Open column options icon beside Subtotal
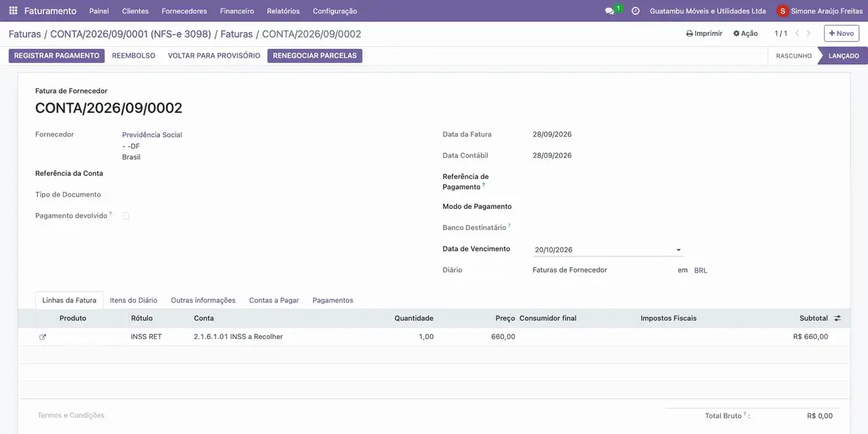Viewport: 868px width, 434px height. click(x=837, y=318)
